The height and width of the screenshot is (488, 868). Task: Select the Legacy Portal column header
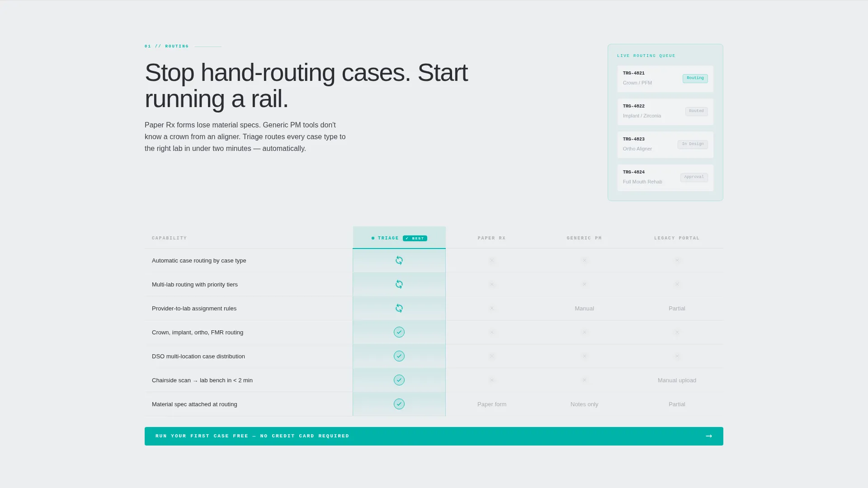(x=677, y=238)
